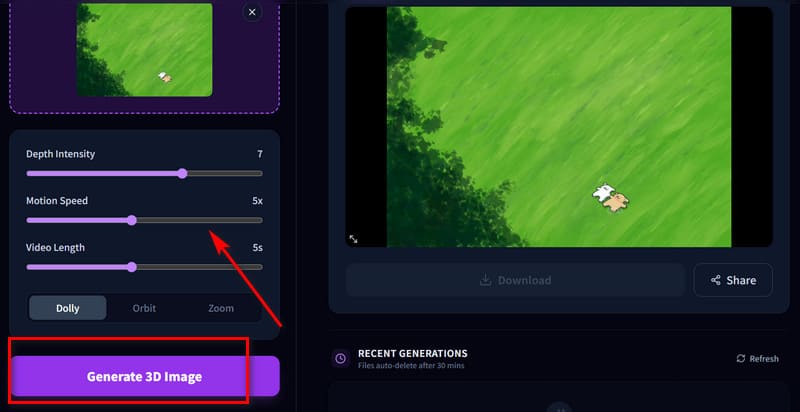
Task: Click the Depth Intensity slider handle
Action: tap(183, 173)
